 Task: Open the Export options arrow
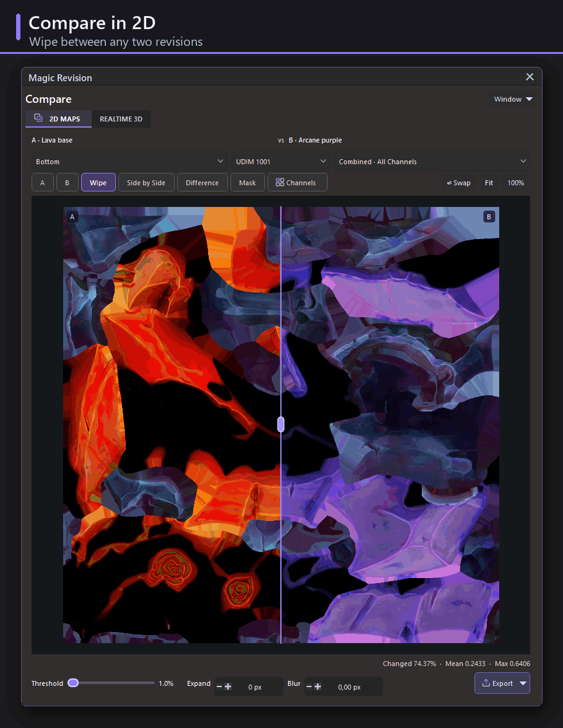click(x=523, y=683)
